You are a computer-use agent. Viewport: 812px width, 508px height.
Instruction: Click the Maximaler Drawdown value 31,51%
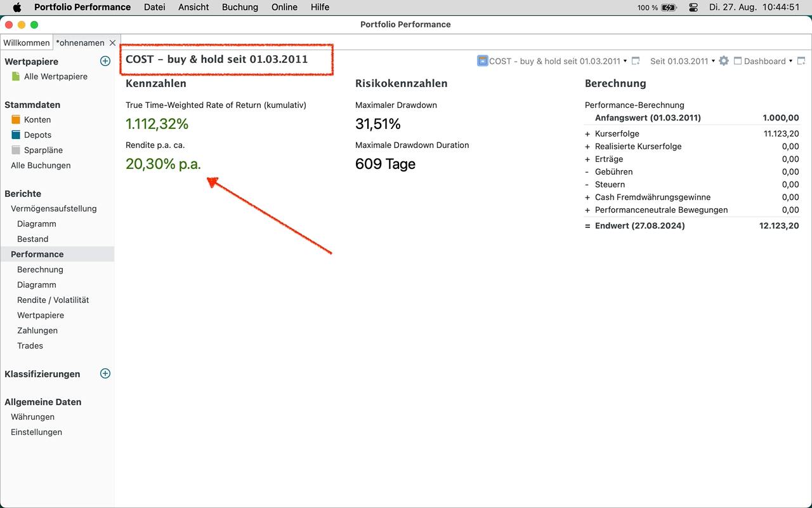[378, 124]
